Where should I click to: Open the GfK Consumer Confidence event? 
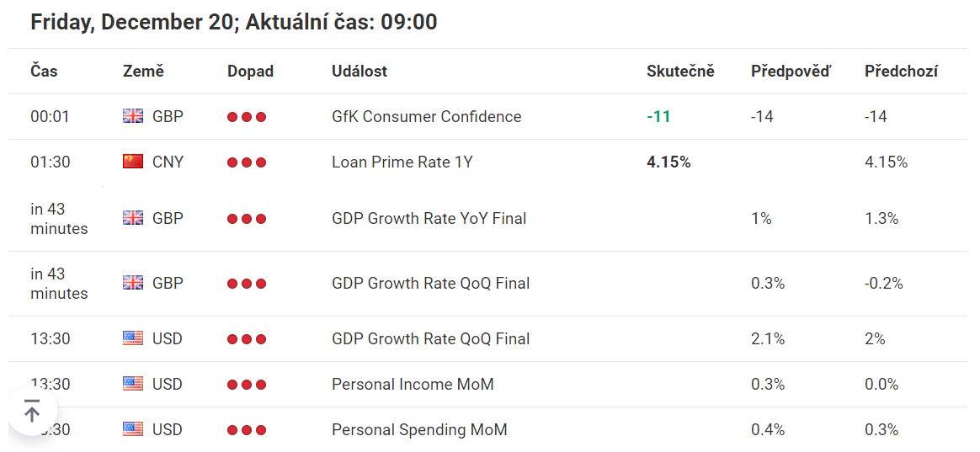(x=426, y=117)
